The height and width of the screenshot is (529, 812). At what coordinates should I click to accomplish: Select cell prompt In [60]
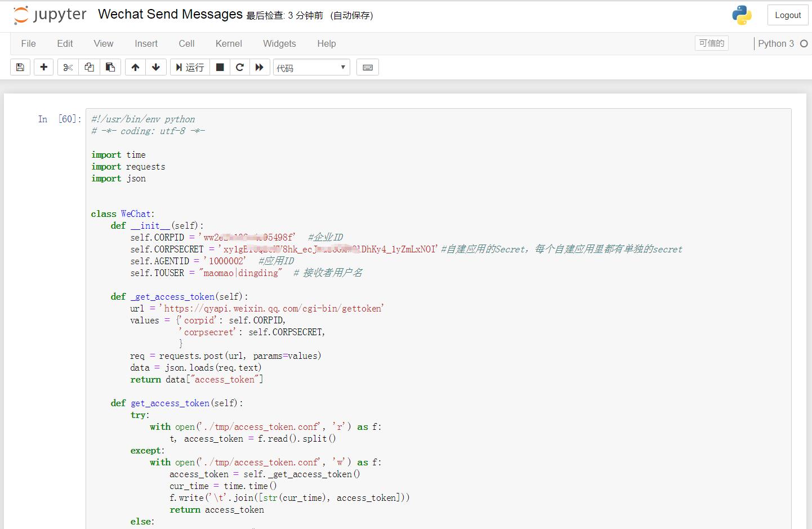tap(60, 119)
